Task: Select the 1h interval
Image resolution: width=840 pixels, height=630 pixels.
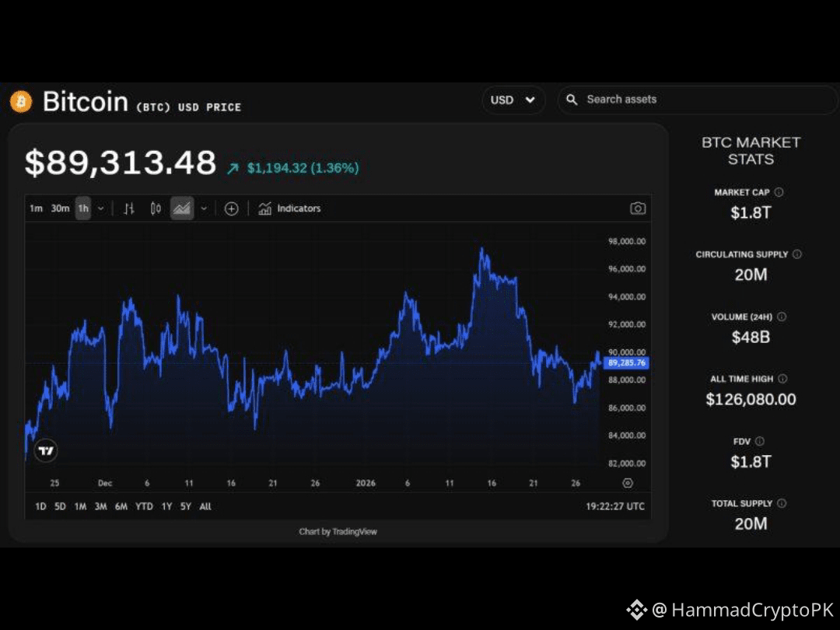Action: point(83,208)
